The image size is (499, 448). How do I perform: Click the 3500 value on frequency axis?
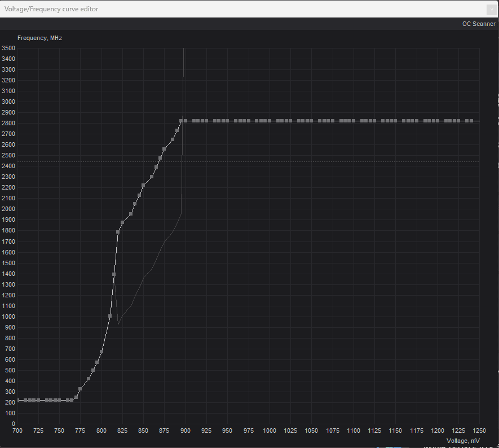coord(8,48)
